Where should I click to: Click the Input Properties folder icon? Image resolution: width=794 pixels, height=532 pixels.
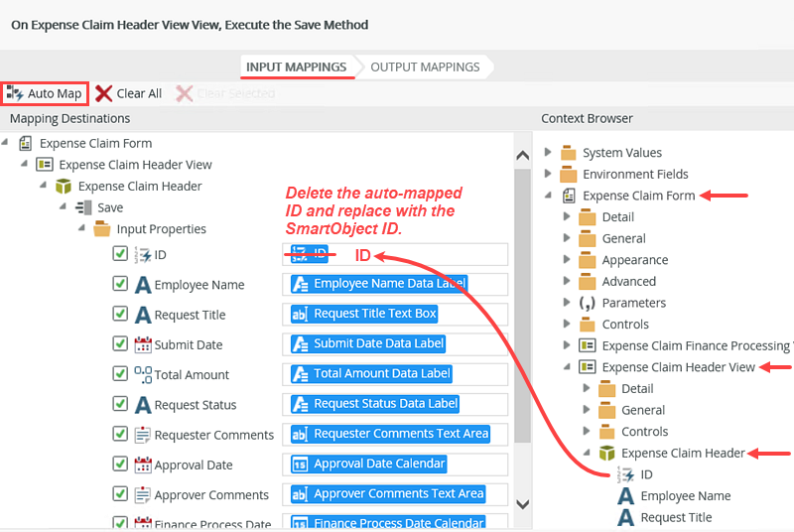point(102,228)
